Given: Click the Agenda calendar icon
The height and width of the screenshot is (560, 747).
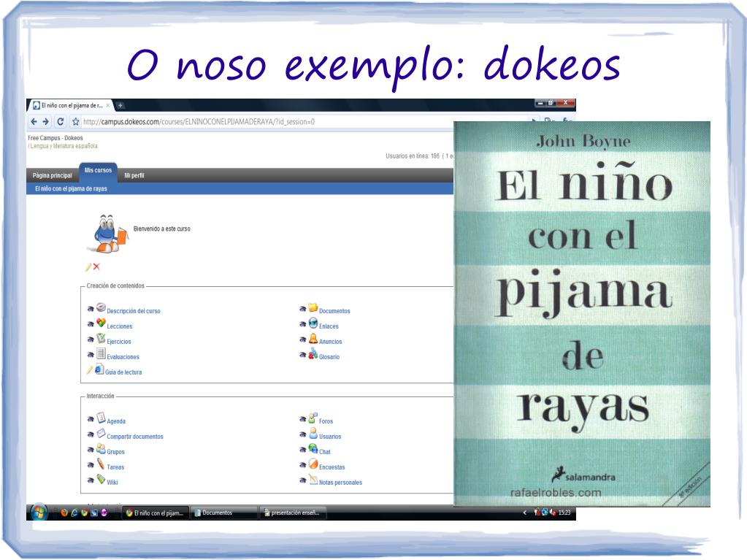Looking at the screenshot, I should point(101,418).
